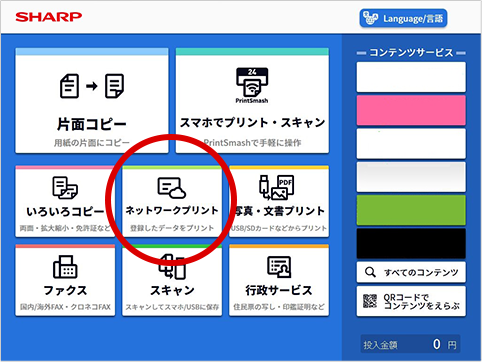Viewport: 482px width, 362px height.
Task: Tap the QR code icon
Action: pos(370,301)
